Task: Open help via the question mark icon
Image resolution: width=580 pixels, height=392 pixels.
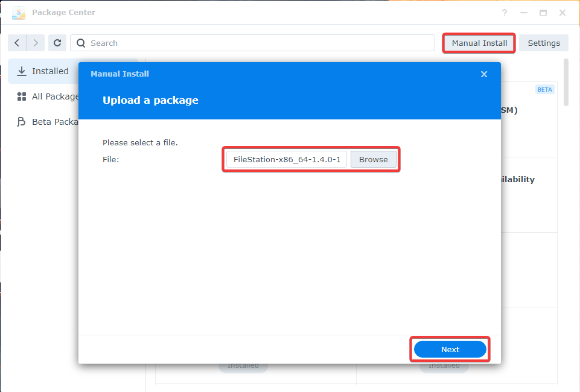Action: point(505,13)
